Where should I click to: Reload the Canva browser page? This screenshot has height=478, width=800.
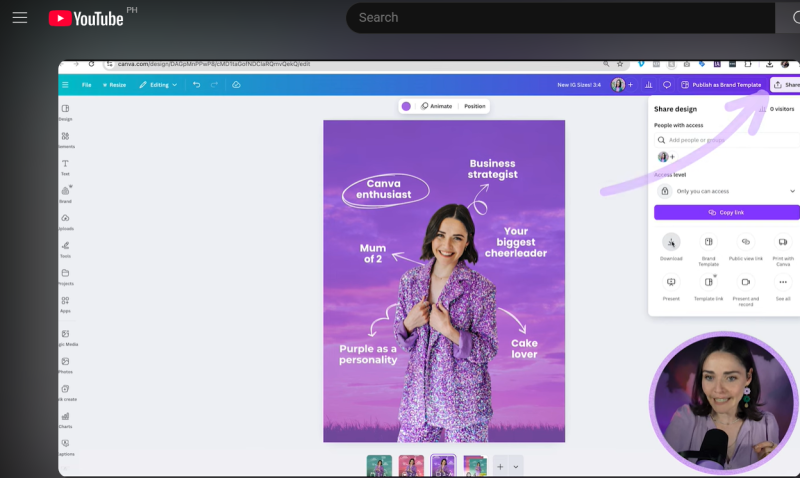click(91, 64)
